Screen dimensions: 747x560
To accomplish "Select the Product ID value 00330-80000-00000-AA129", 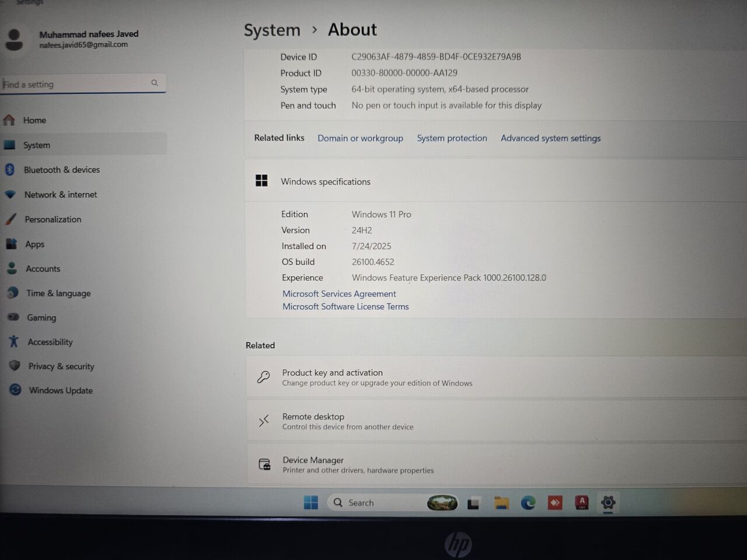I will (404, 73).
